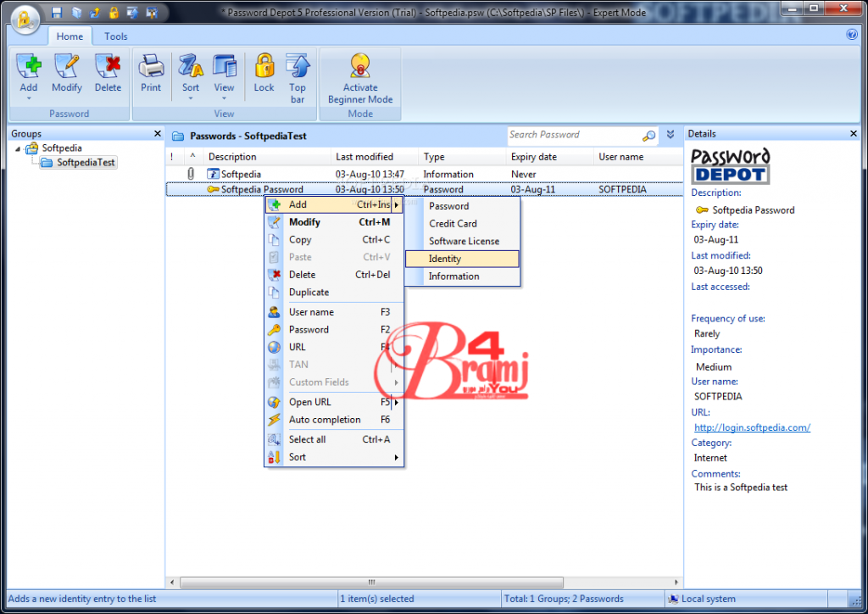Screen dimensions: 868x614
Task: Click the User name icon in context menu
Action: (x=274, y=312)
